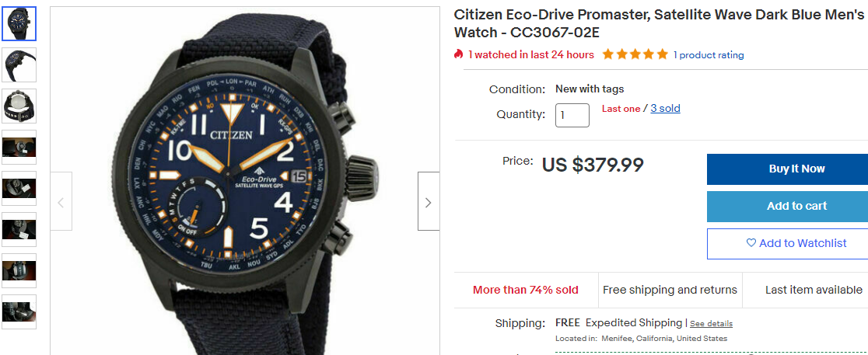Select the sixth thumbnail image

coord(19,229)
